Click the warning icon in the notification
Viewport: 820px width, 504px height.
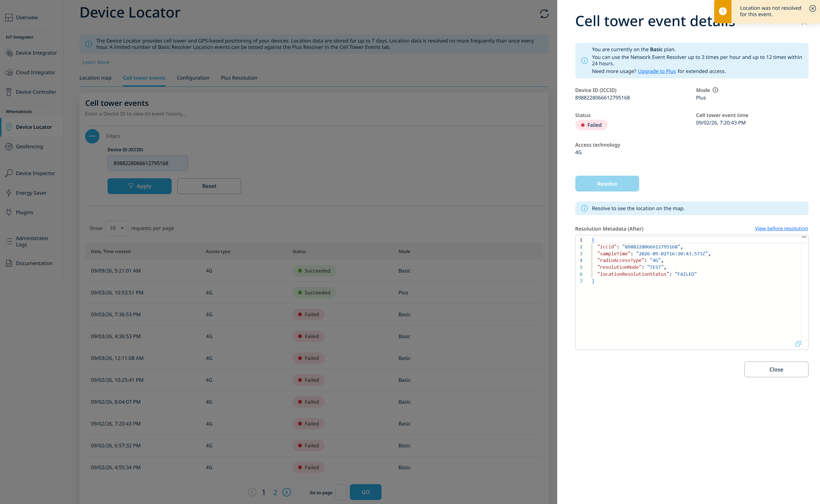tap(723, 11)
